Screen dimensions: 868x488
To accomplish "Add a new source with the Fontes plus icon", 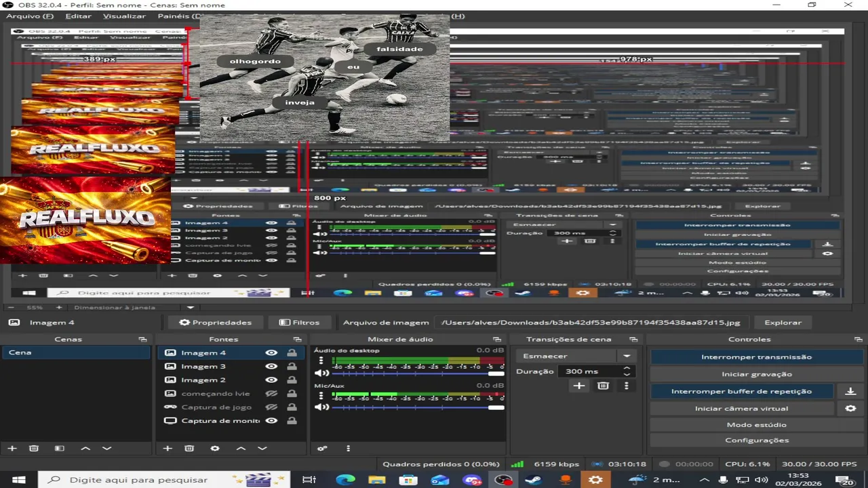I will tap(167, 448).
